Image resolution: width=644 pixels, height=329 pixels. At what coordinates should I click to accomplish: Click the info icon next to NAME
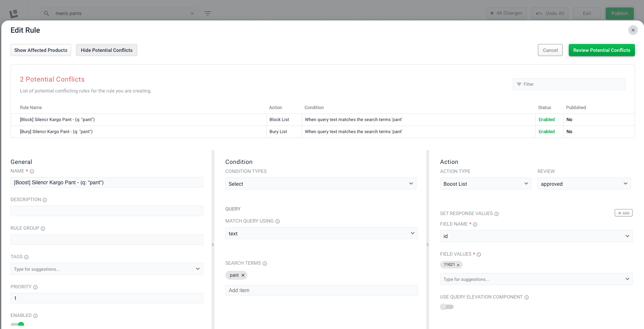click(32, 171)
